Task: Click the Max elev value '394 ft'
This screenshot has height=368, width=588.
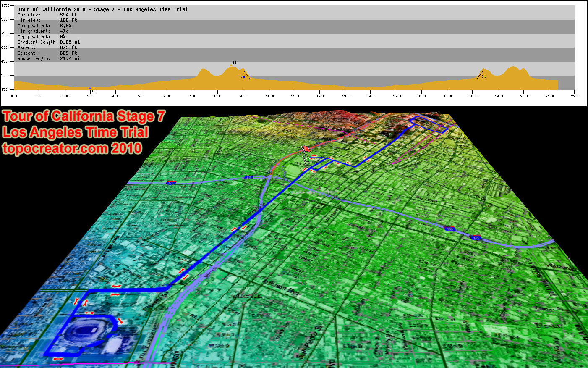Action: (x=68, y=15)
